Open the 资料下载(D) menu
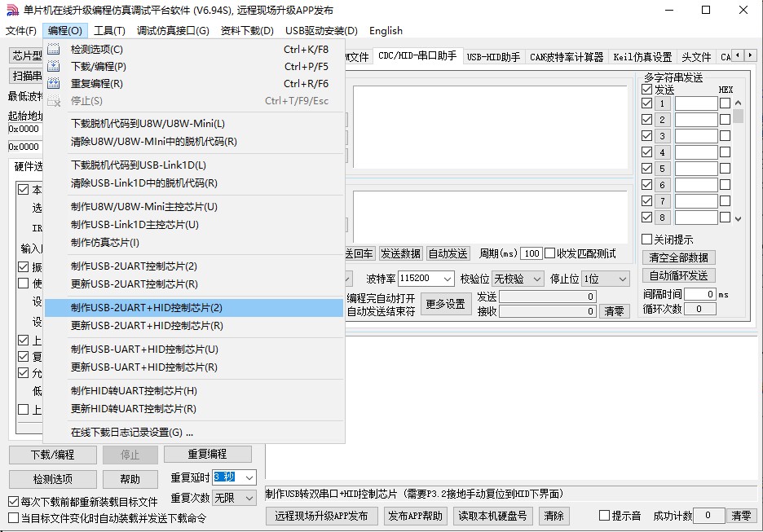 tap(247, 31)
